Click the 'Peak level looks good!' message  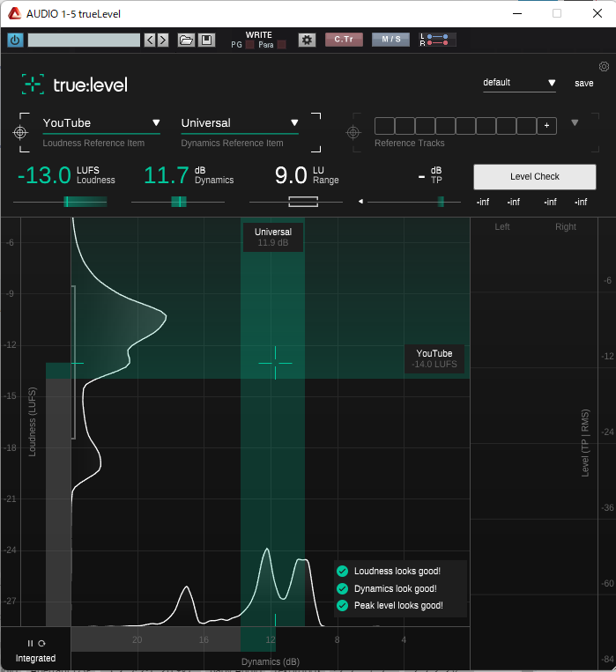pyautogui.click(x=398, y=606)
